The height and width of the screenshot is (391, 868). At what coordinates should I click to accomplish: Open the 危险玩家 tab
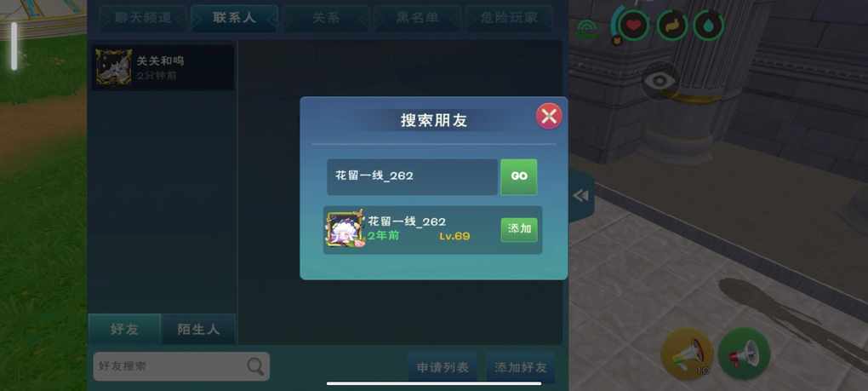pos(509,18)
